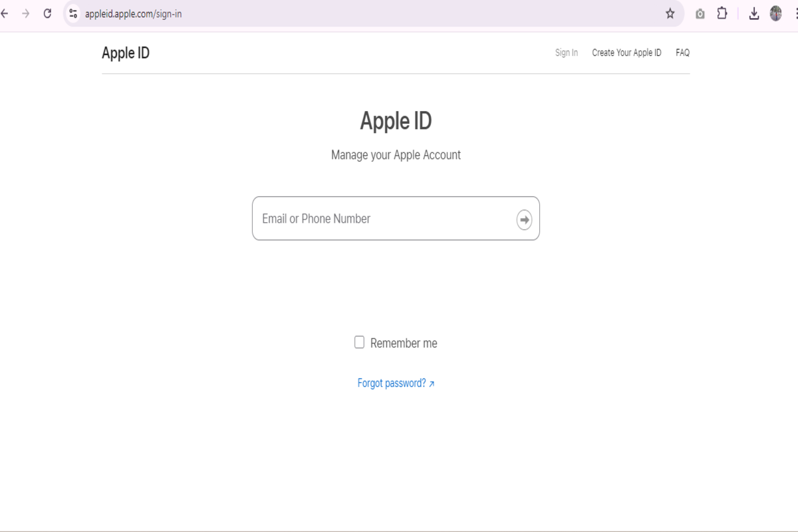
Task: Reload the Apple ID page
Action: point(47,13)
